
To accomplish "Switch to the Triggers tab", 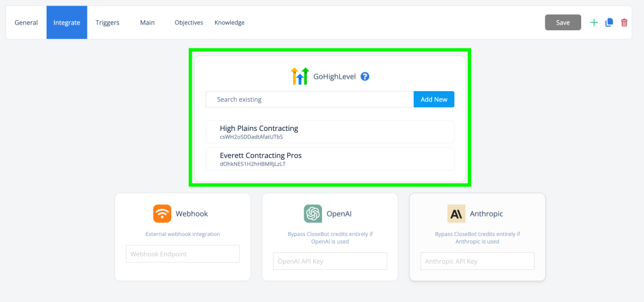I will coord(107,23).
